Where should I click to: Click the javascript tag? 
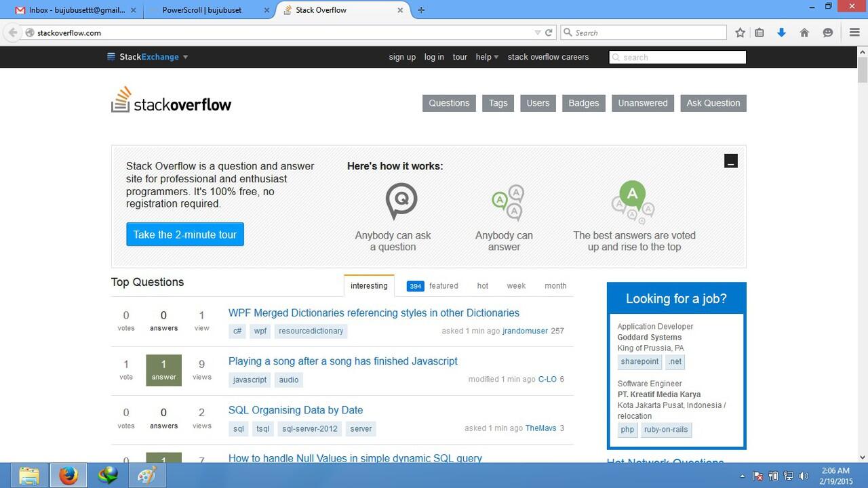click(250, 380)
